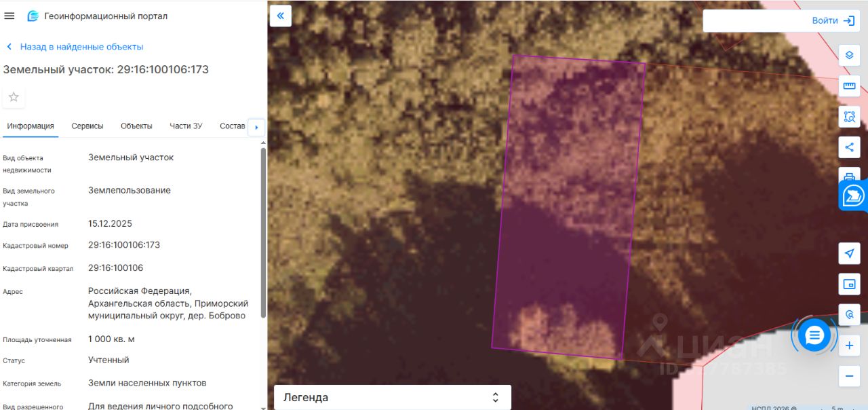This screenshot has height=410, width=868.
Task: Switch to the Сервисы tab
Action: (x=87, y=126)
